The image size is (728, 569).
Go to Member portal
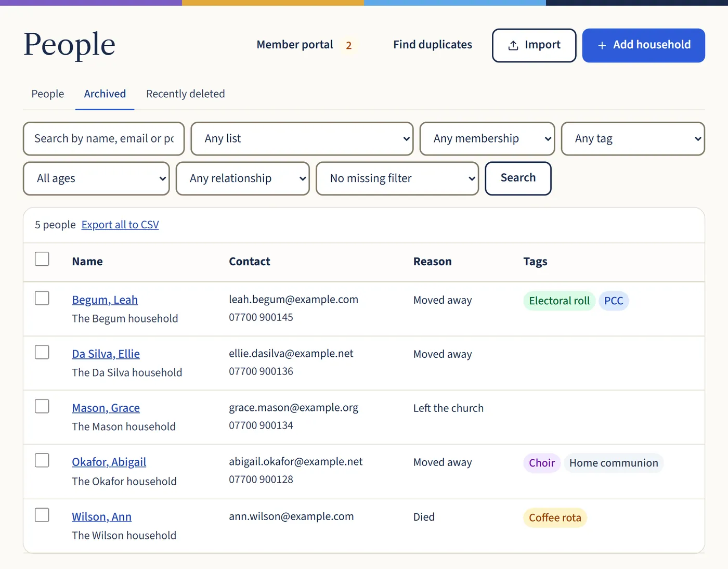coord(295,45)
